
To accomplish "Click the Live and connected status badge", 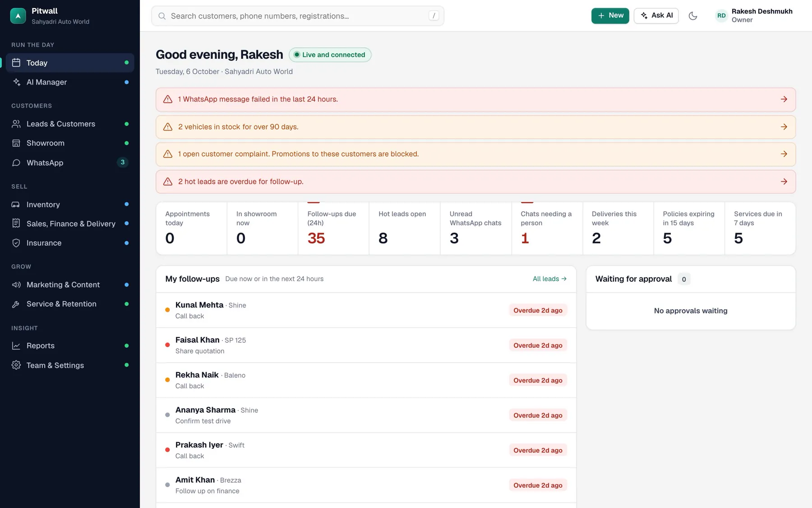I will (330, 55).
